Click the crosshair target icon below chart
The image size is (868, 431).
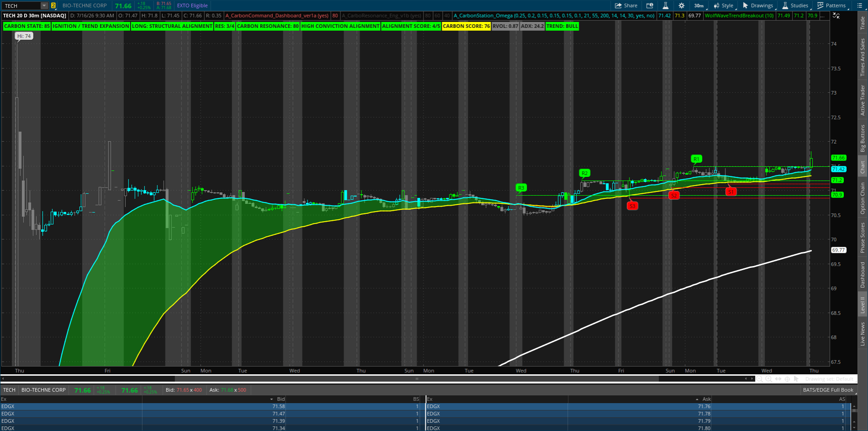tap(787, 379)
